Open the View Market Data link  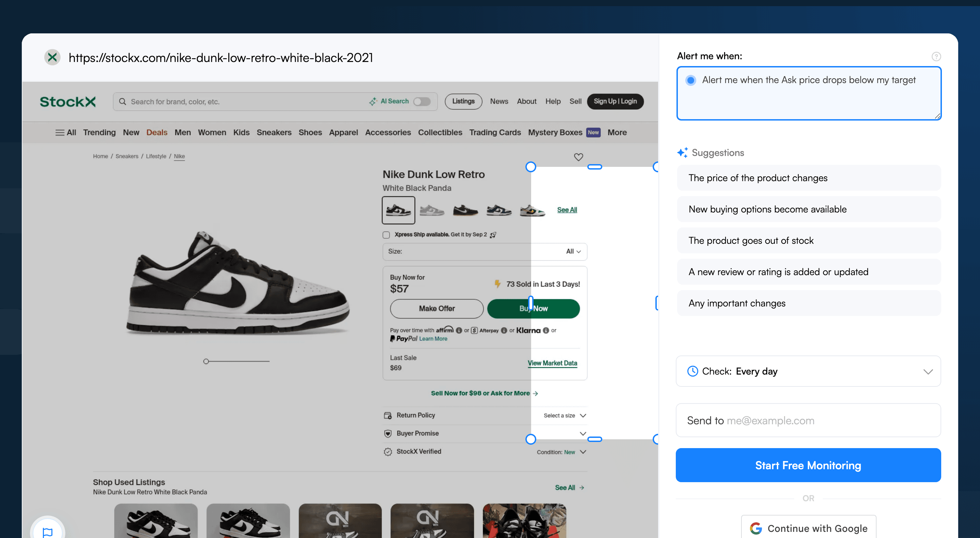coord(552,363)
